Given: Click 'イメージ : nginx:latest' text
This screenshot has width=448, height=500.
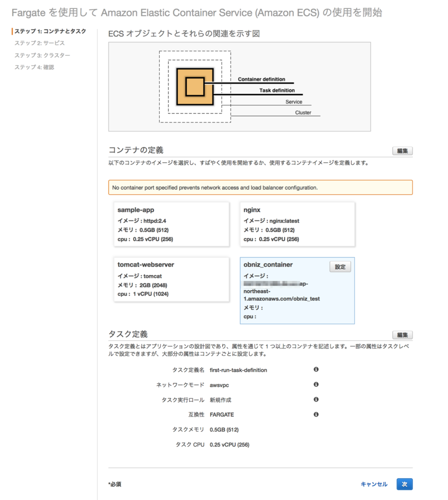Looking at the screenshot, I should tap(271, 221).
